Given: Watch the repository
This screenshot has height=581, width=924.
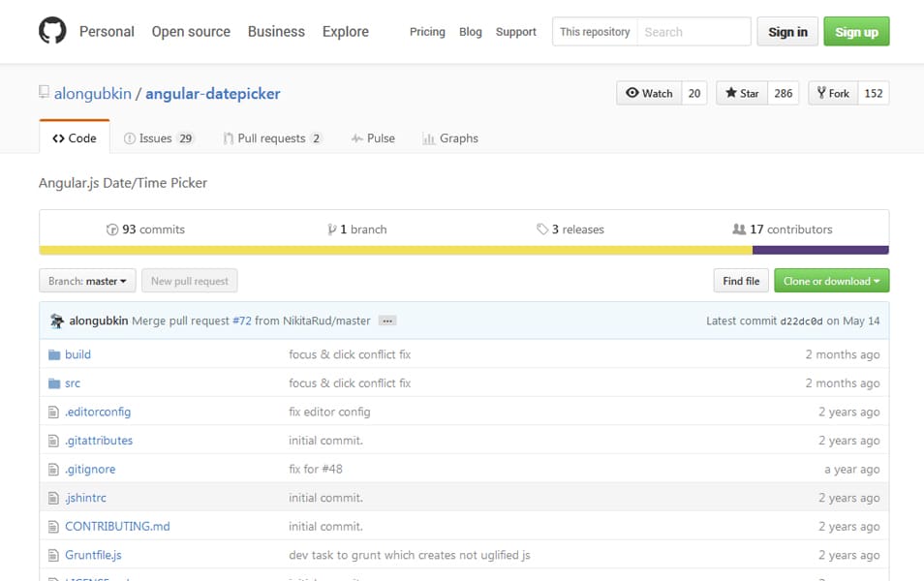Looking at the screenshot, I should pos(649,93).
